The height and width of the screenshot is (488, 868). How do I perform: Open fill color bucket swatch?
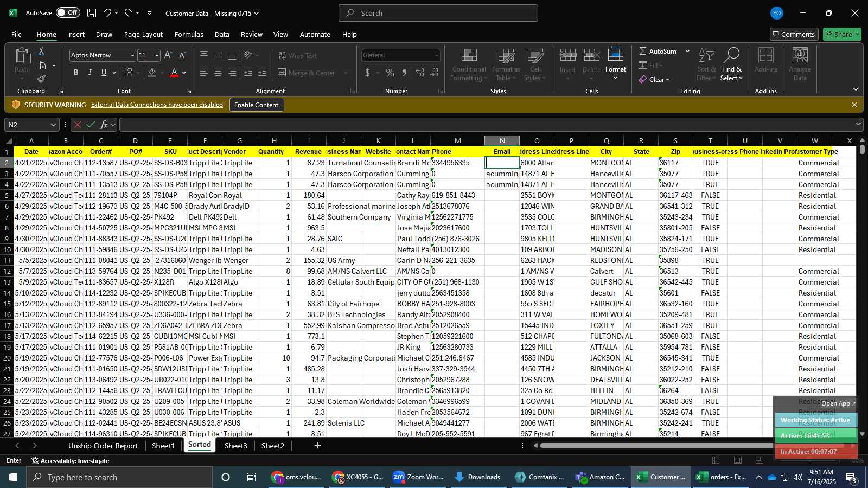152,73
